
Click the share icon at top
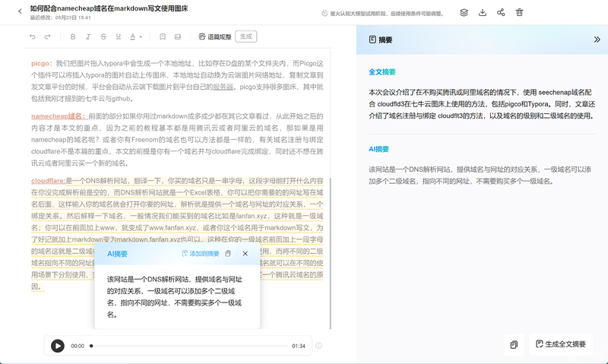point(501,12)
